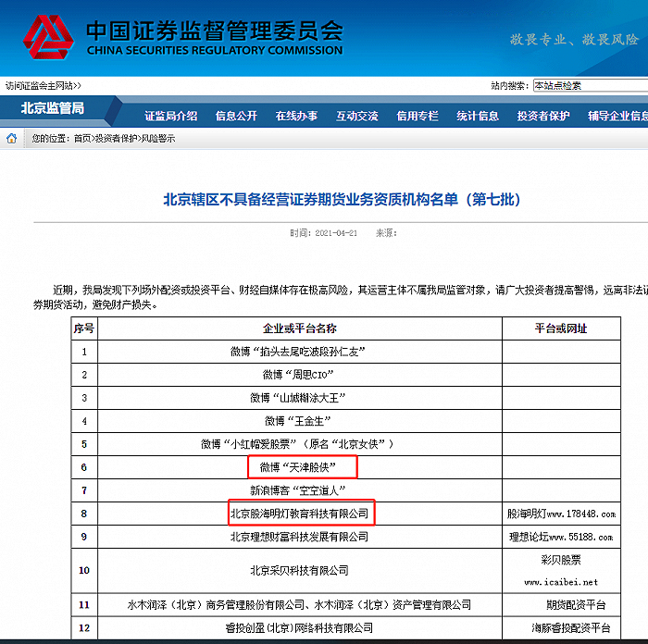Select row 微博 "山城糊涂大王"
648x644 pixels.
346,398
